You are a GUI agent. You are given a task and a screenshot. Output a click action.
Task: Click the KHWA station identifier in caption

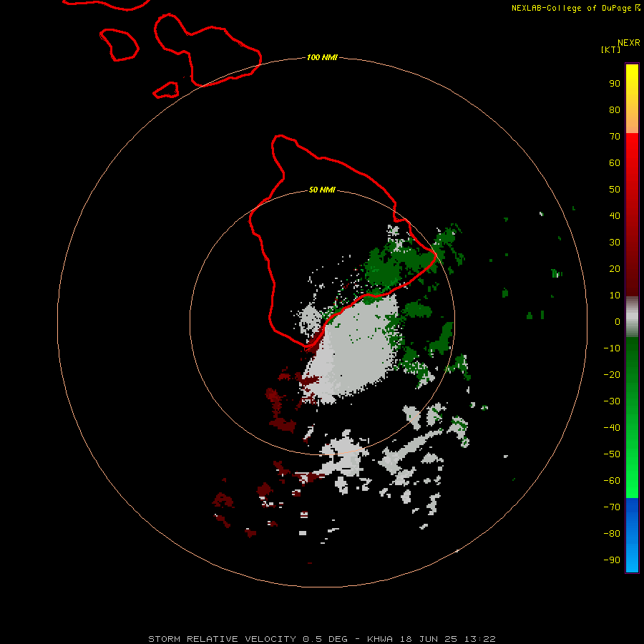tap(380, 639)
